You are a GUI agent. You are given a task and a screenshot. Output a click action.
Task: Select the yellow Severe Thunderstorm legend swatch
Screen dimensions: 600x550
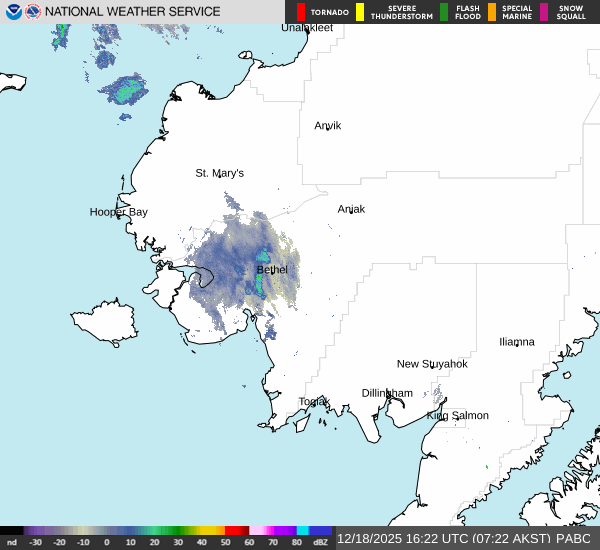[x=360, y=12]
